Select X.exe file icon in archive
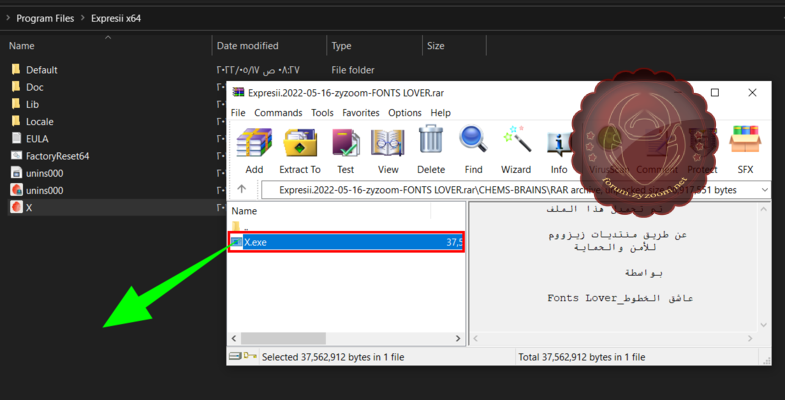This screenshot has width=785, height=400. (235, 243)
